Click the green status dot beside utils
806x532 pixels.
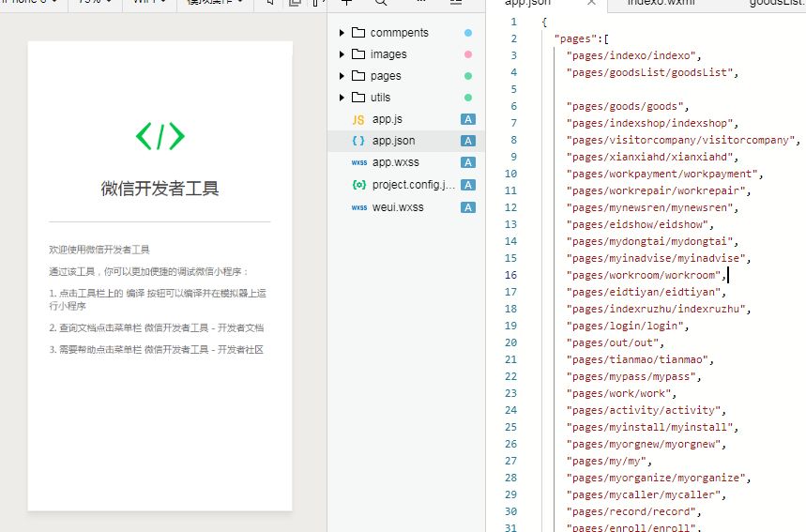pyautogui.click(x=468, y=98)
